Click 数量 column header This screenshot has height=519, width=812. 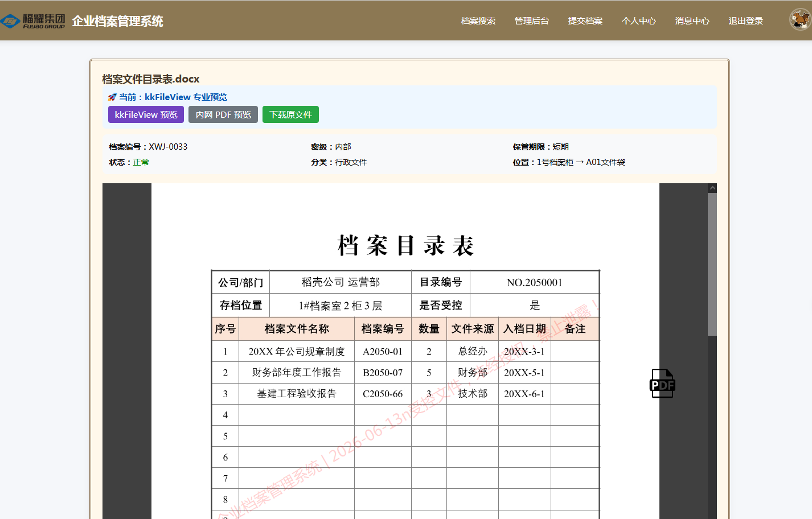(x=429, y=329)
